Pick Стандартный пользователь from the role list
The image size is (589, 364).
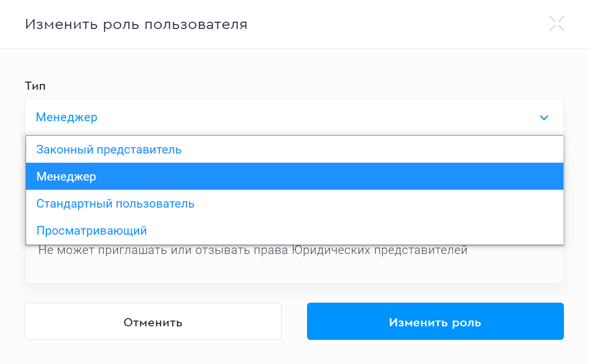pyautogui.click(x=115, y=204)
